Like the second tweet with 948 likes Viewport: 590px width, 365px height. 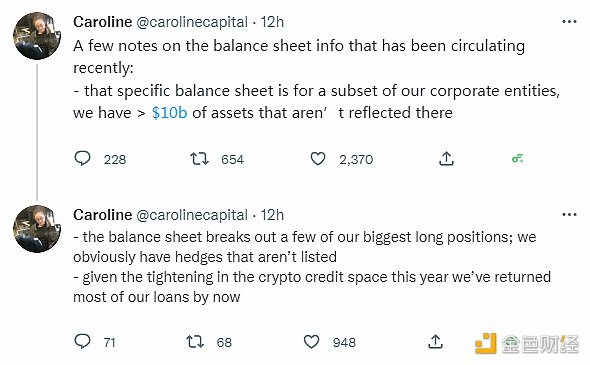(x=311, y=342)
